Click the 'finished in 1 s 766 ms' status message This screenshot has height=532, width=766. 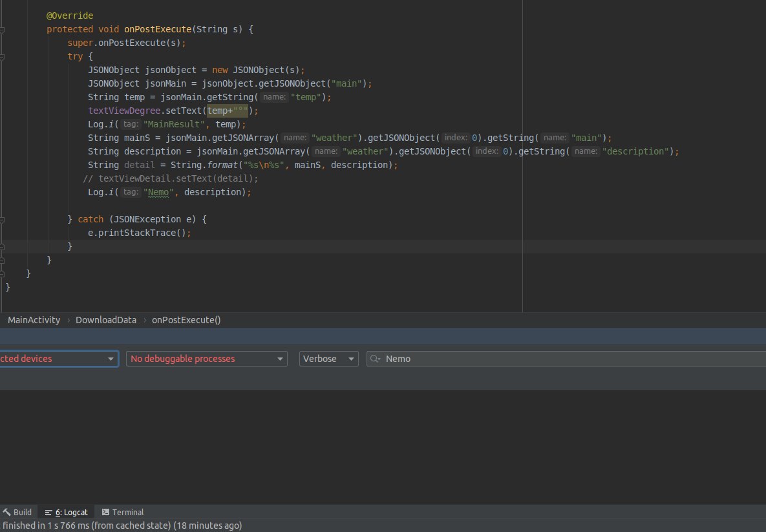tap(122, 526)
